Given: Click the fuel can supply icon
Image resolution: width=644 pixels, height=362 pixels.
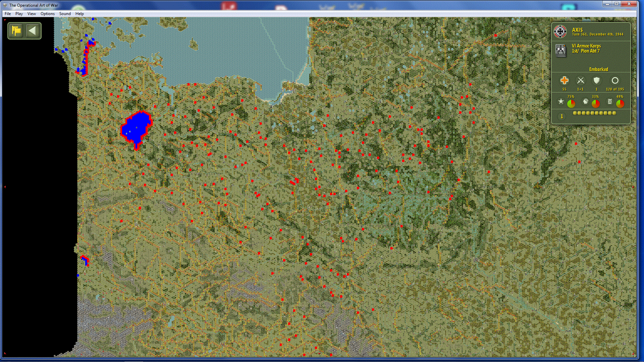Looking at the screenshot, I should click(x=610, y=101).
